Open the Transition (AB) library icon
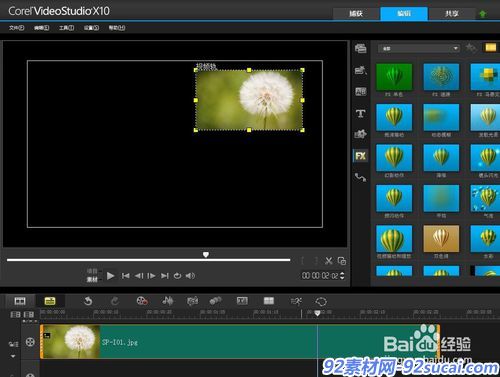 [361, 91]
